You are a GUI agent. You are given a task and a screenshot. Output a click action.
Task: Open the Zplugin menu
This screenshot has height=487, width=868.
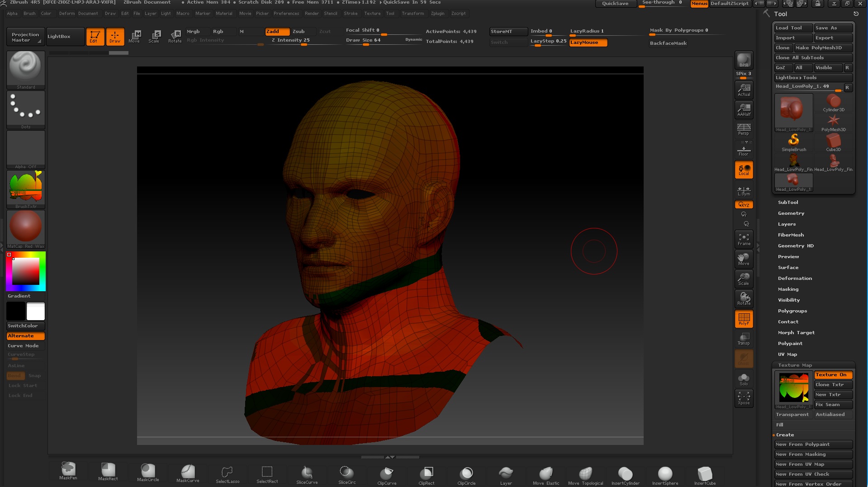point(437,14)
